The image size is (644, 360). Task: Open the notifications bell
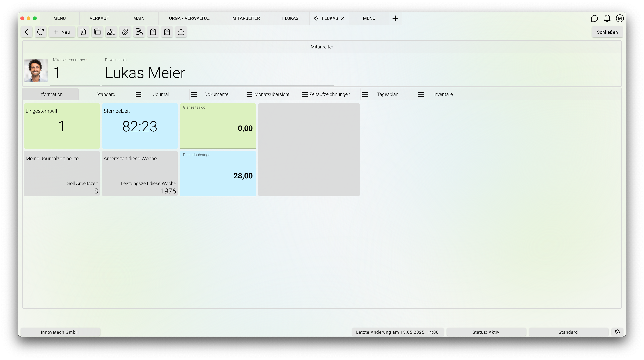coord(607,18)
